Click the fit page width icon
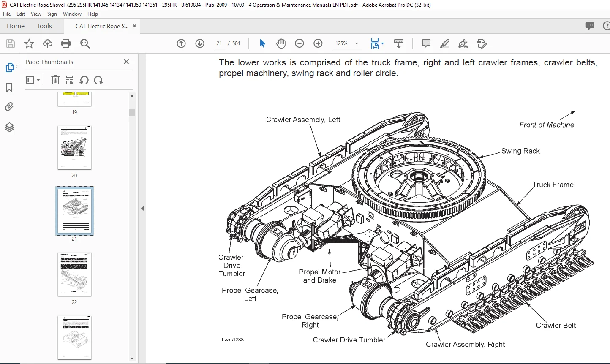The height and width of the screenshot is (364, 610). (375, 43)
